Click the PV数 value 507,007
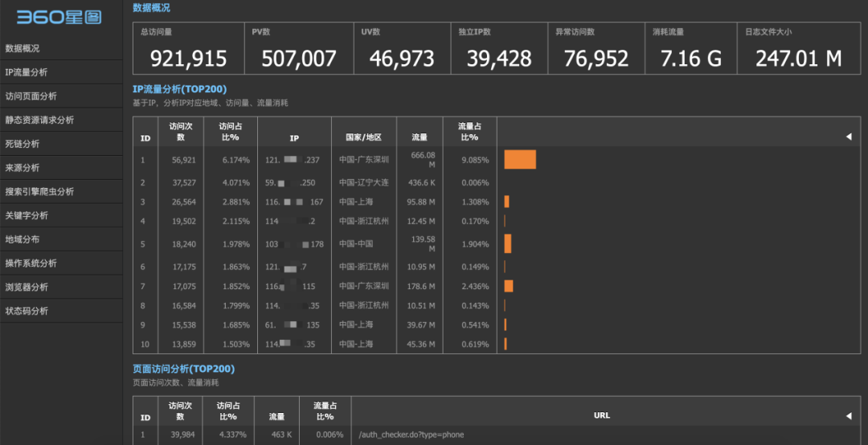 click(299, 58)
